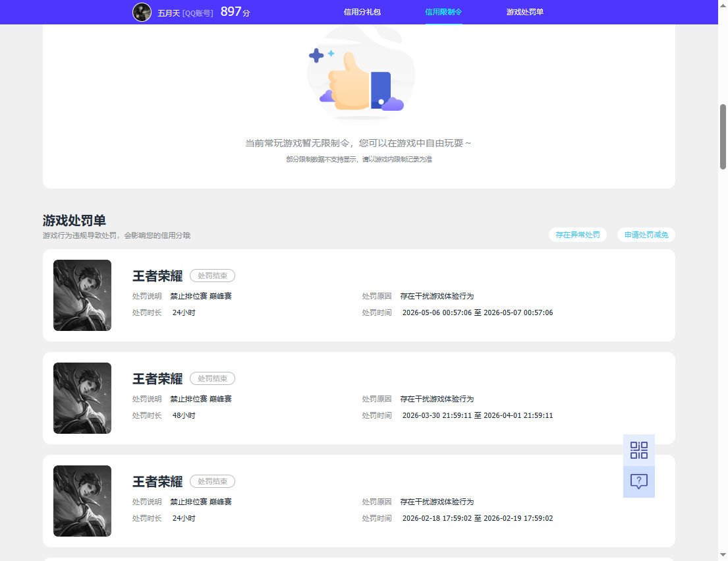Image resolution: width=728 pixels, height=561 pixels.
Task: Switch to the 信用限制令 tab
Action: click(443, 12)
